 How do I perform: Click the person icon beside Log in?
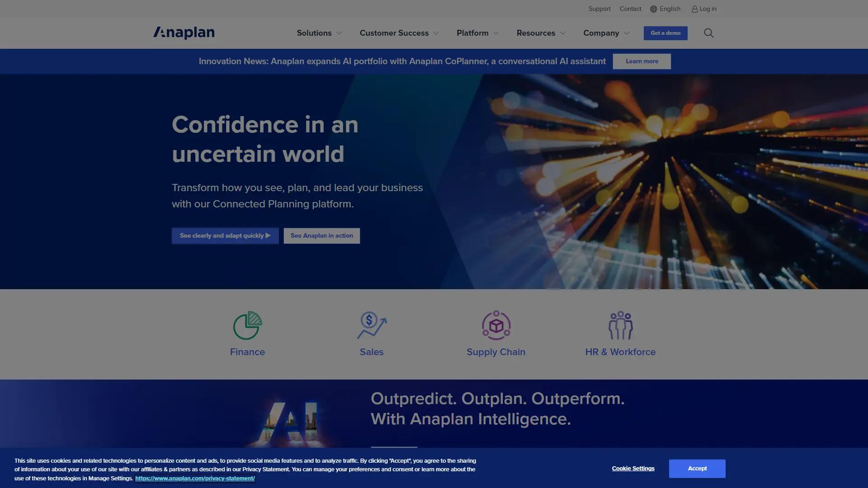(x=694, y=9)
